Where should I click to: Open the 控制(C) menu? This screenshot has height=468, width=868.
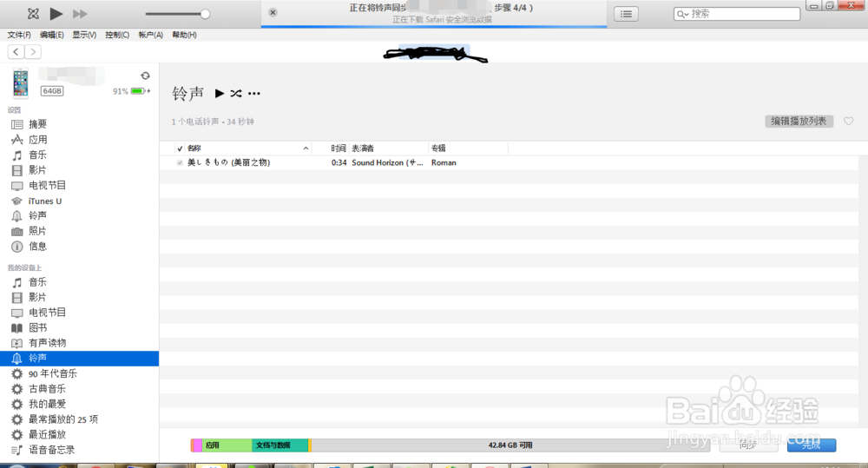[117, 35]
